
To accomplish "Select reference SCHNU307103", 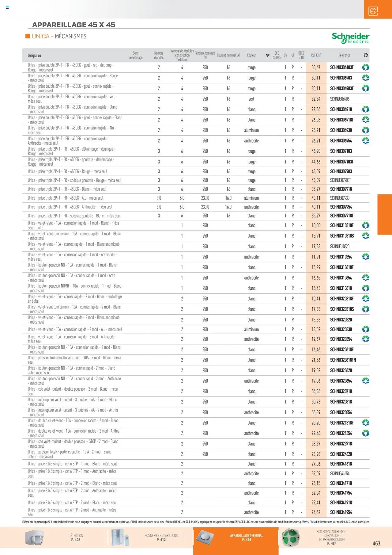I will 341,151.
